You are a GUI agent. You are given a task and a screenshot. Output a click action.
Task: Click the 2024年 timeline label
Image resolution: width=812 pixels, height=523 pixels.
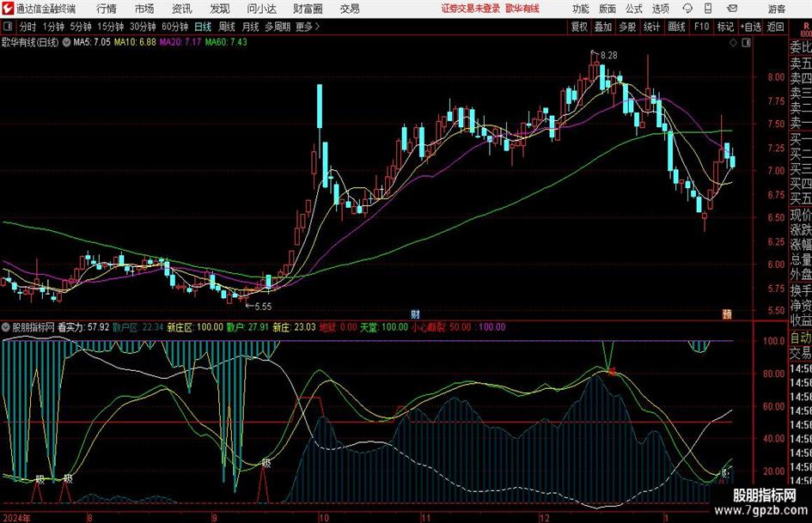point(16,518)
